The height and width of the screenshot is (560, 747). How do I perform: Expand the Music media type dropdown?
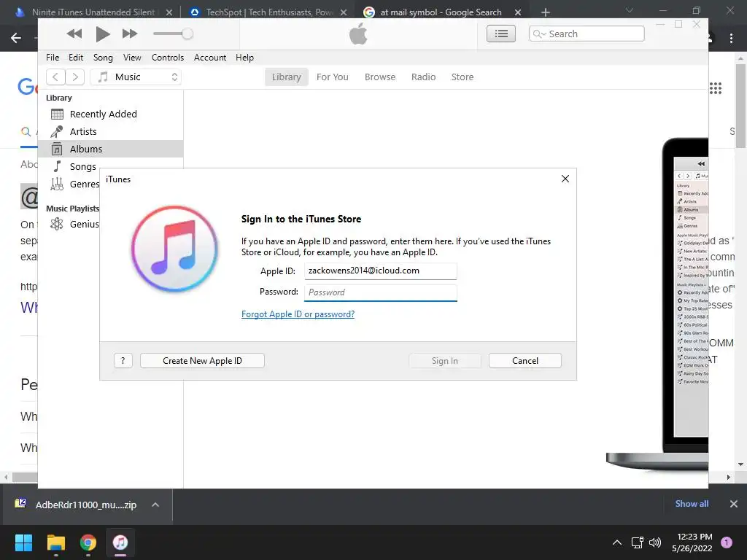click(x=136, y=77)
